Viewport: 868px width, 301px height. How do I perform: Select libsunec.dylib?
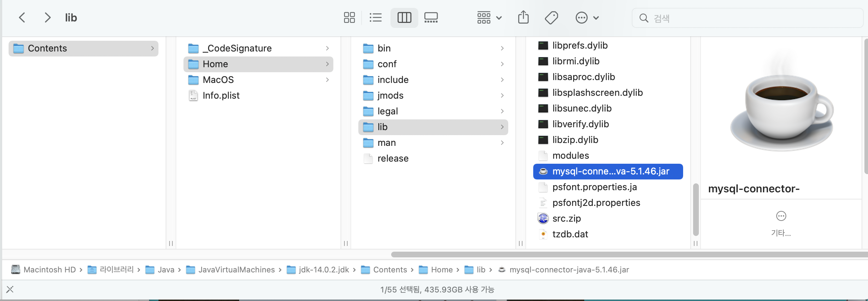pyautogui.click(x=608, y=108)
